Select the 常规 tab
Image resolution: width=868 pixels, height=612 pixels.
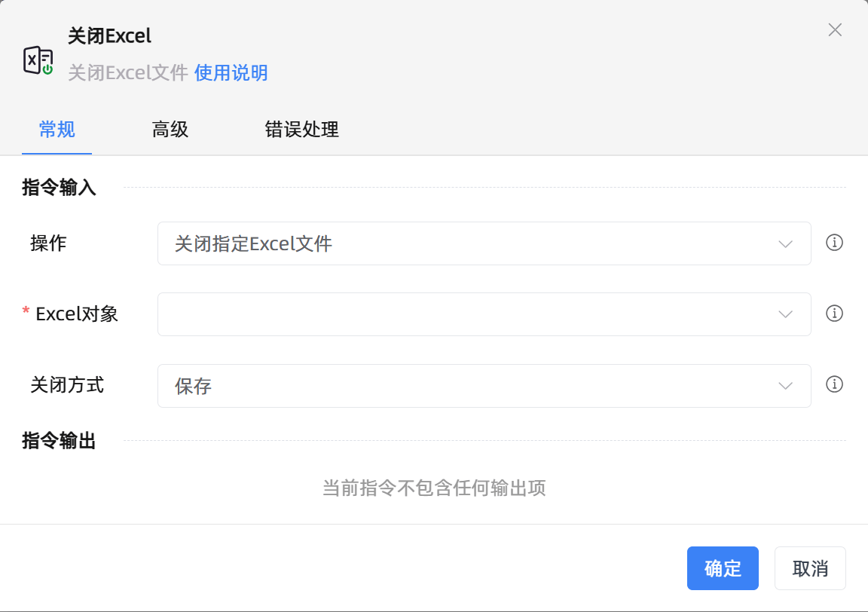57,130
